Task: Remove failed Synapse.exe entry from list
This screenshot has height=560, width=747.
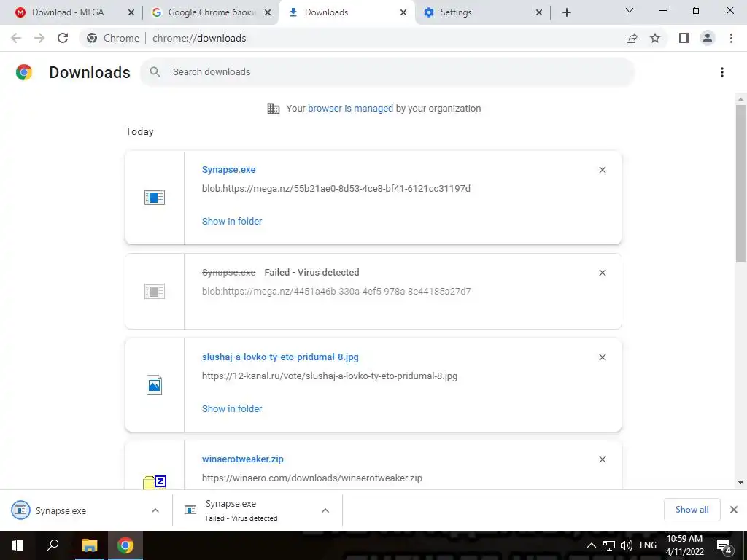Action: 602,273
